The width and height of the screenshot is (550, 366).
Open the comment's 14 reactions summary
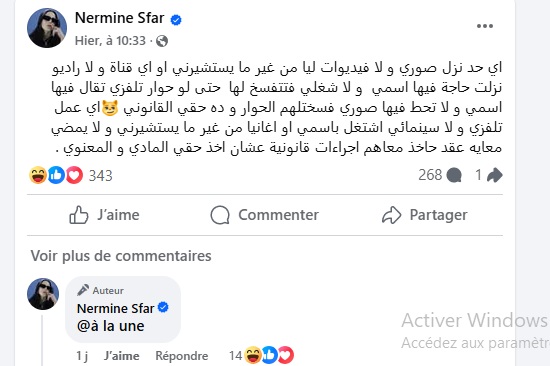tap(262, 355)
